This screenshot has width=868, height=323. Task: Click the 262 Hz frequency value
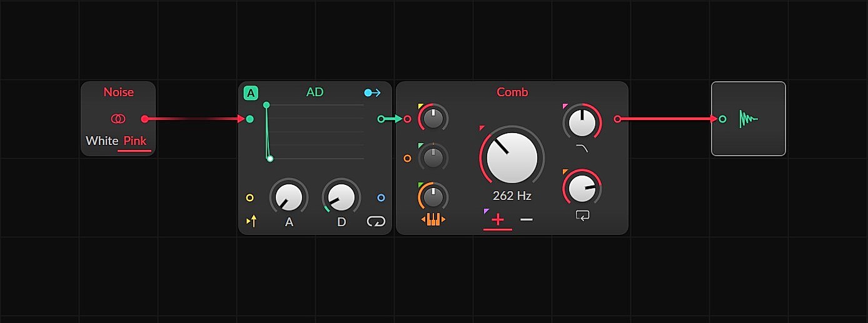[512, 196]
